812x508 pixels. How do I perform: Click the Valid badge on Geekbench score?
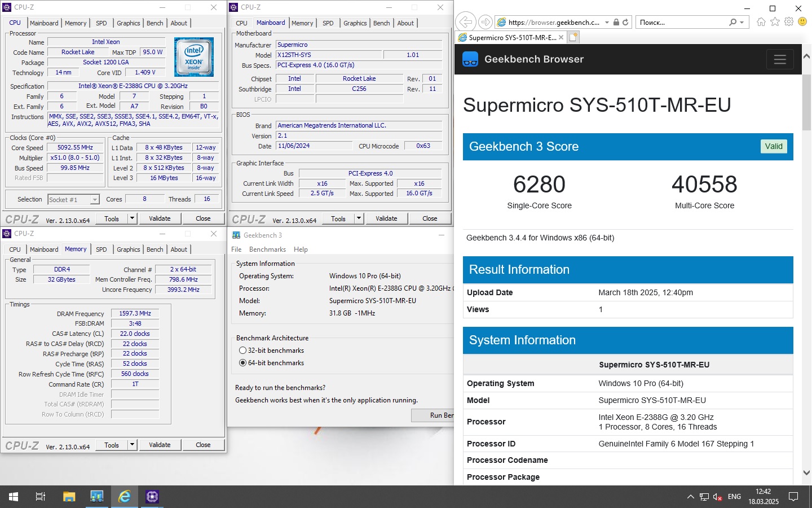774,146
